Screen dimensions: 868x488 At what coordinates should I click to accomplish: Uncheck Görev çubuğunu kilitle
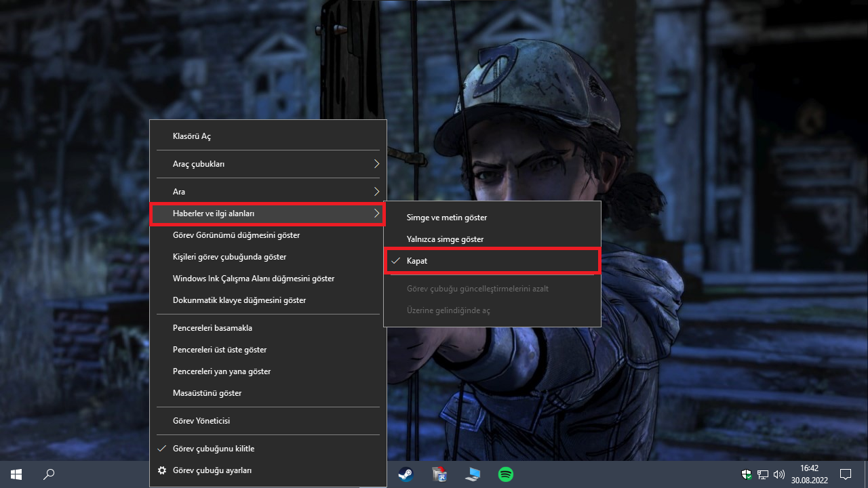click(x=268, y=449)
